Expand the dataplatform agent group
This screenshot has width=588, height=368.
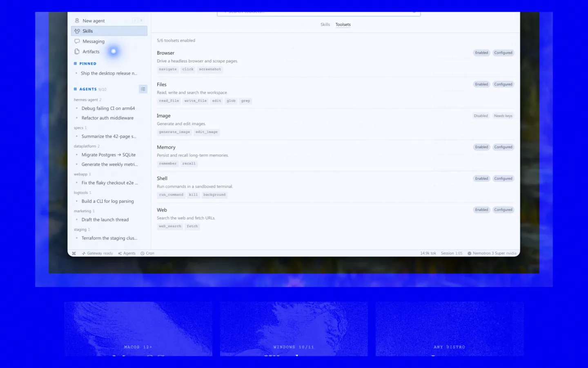tap(87, 146)
